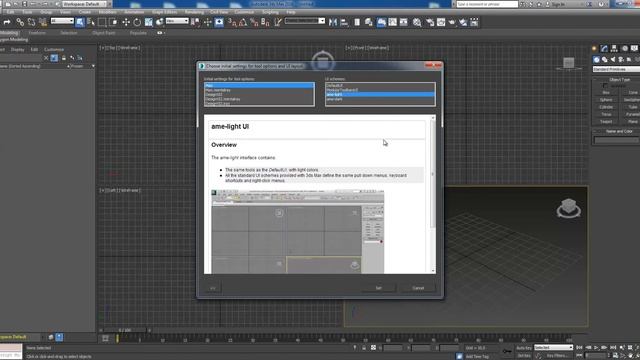
Task: Click the teapot Render icon
Action: point(452,22)
